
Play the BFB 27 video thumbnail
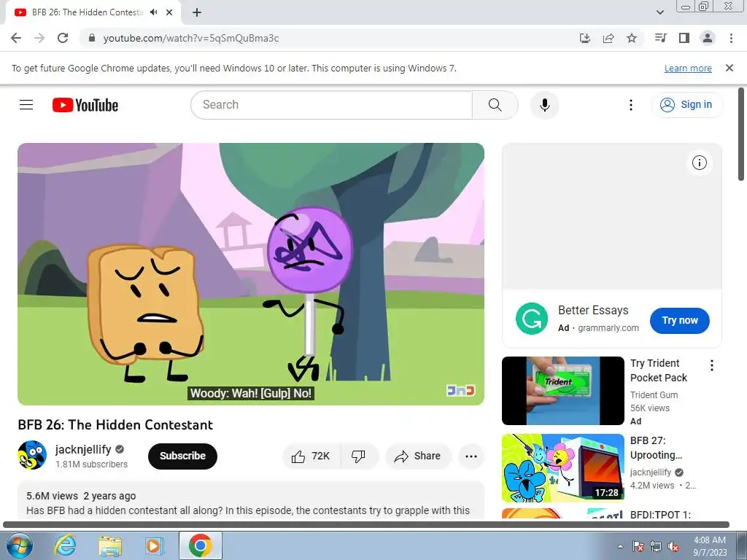coord(562,467)
